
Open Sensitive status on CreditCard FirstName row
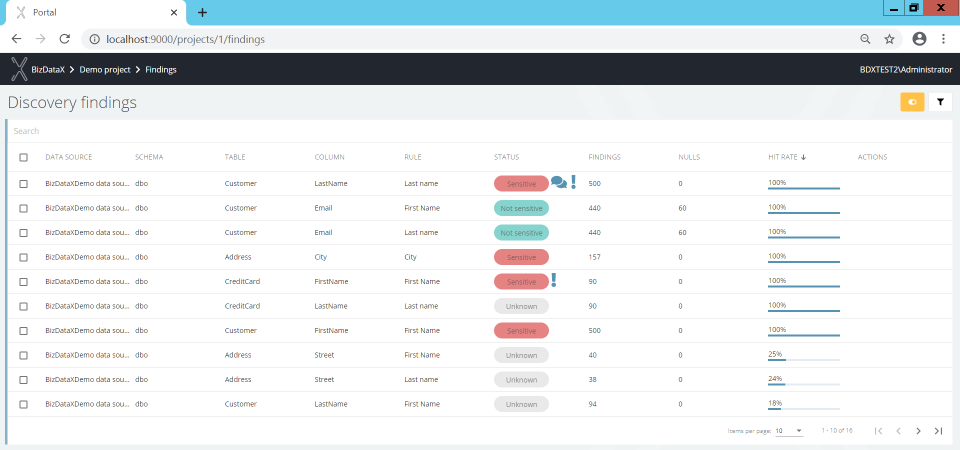522,282
